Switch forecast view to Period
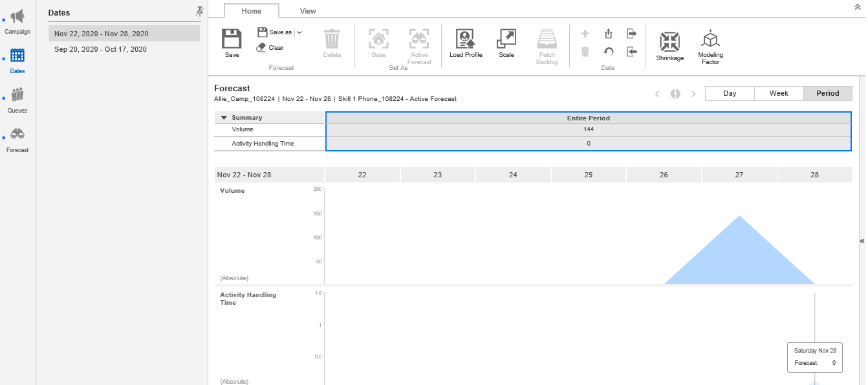868x385 pixels. pyautogui.click(x=828, y=93)
